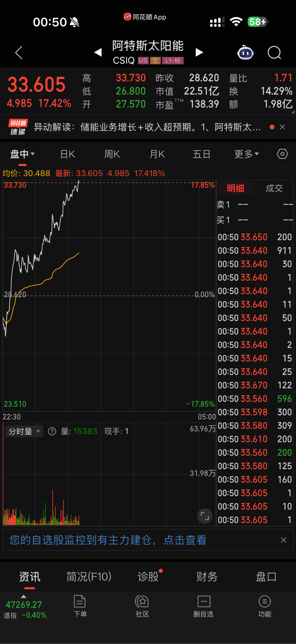
Task: Tap the 空 short-selling badge
Action: pos(155,61)
